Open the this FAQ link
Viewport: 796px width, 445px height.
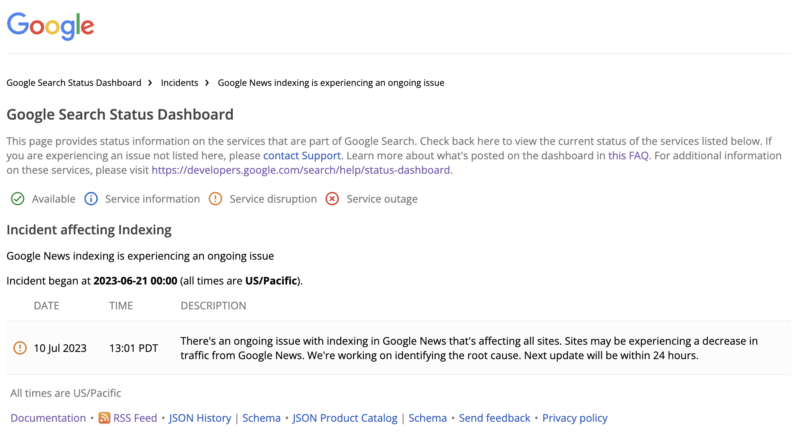click(628, 156)
